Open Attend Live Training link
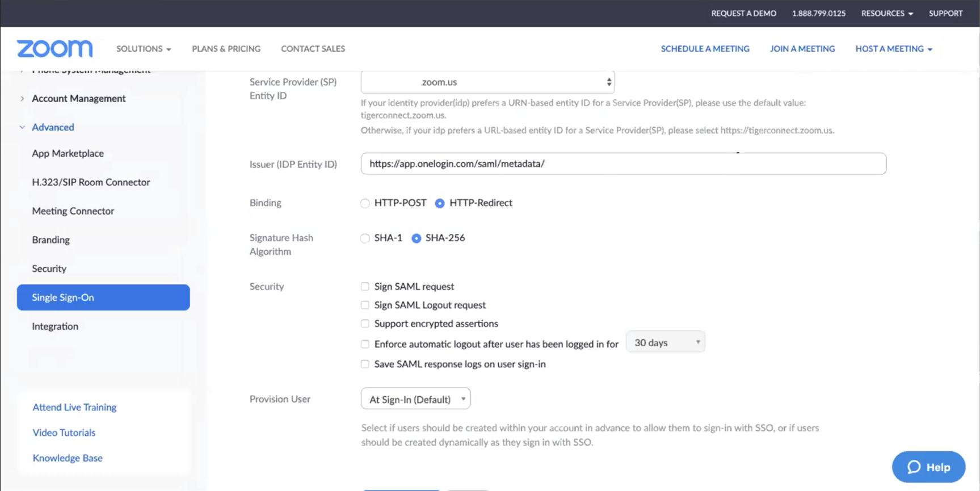 tap(74, 408)
